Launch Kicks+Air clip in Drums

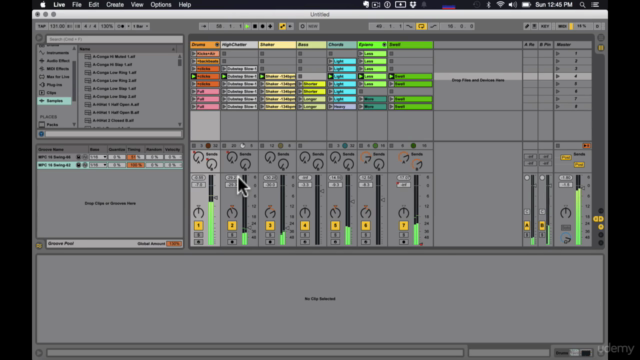click(x=193, y=53)
